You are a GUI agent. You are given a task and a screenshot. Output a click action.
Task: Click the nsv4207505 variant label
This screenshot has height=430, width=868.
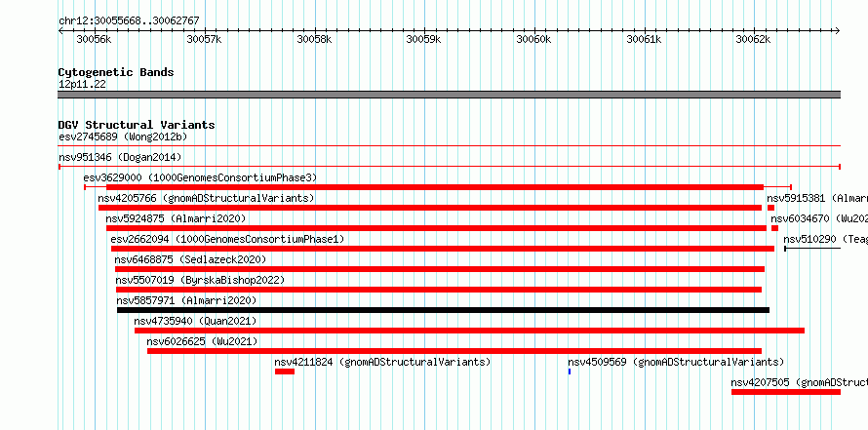800,382
